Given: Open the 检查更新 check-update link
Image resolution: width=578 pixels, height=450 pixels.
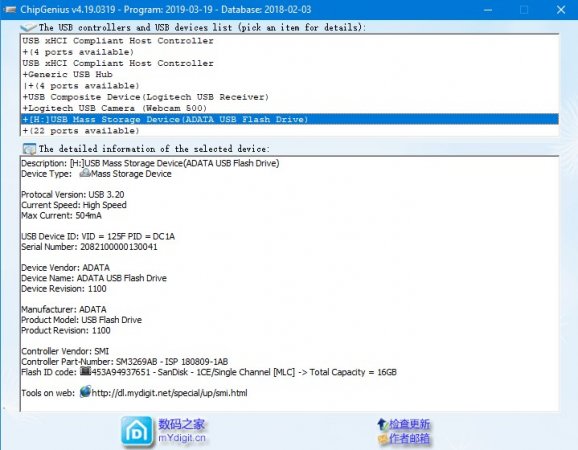Looking at the screenshot, I should (410, 424).
